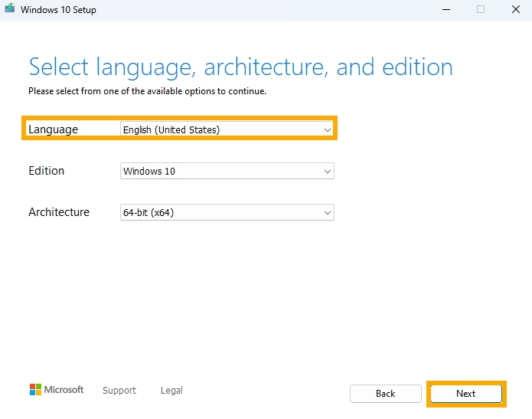Click the Microsoft logo in the footer
The width and height of the screenshot is (532, 419).
click(x=57, y=389)
